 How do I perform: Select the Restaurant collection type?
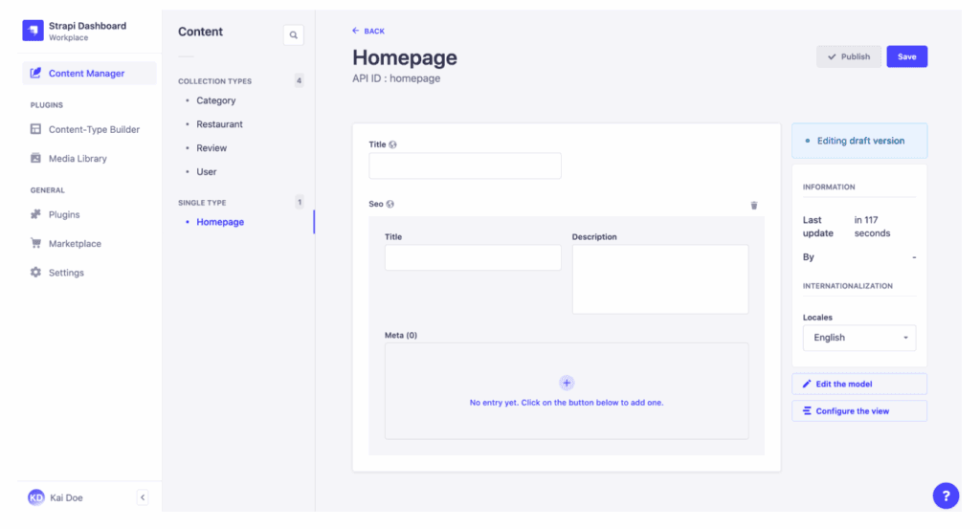coord(219,124)
